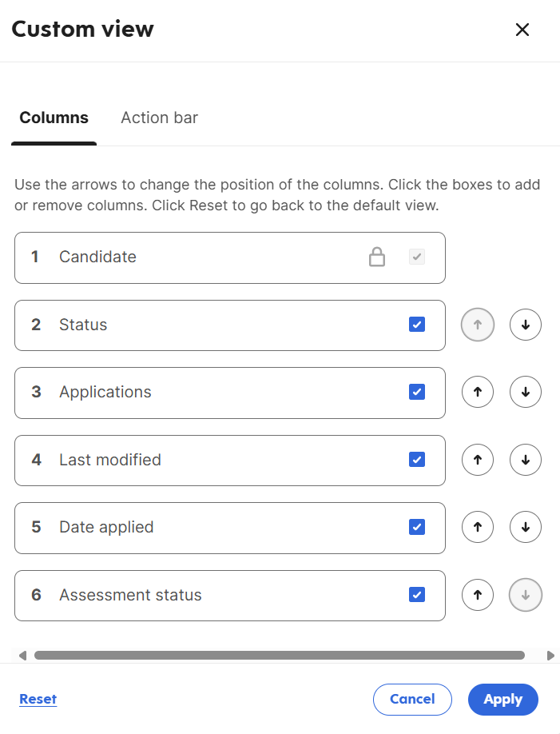
Task: Reset columns to default view
Action: pos(38,699)
